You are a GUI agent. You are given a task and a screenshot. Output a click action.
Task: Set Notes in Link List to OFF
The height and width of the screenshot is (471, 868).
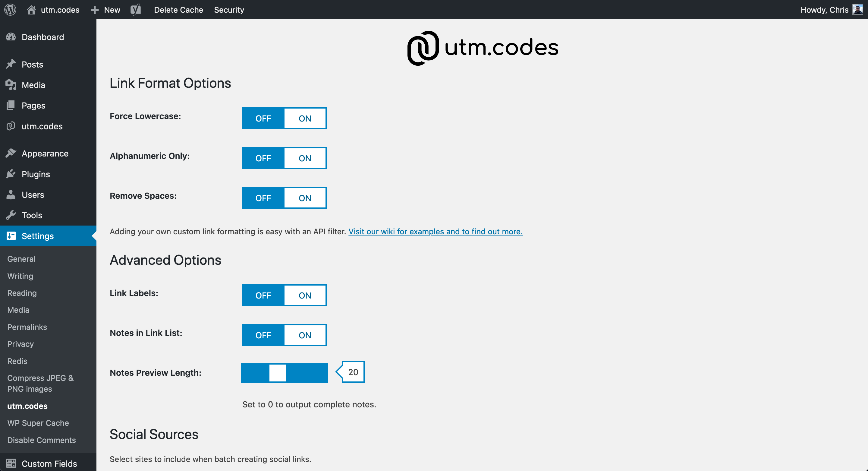[263, 335]
